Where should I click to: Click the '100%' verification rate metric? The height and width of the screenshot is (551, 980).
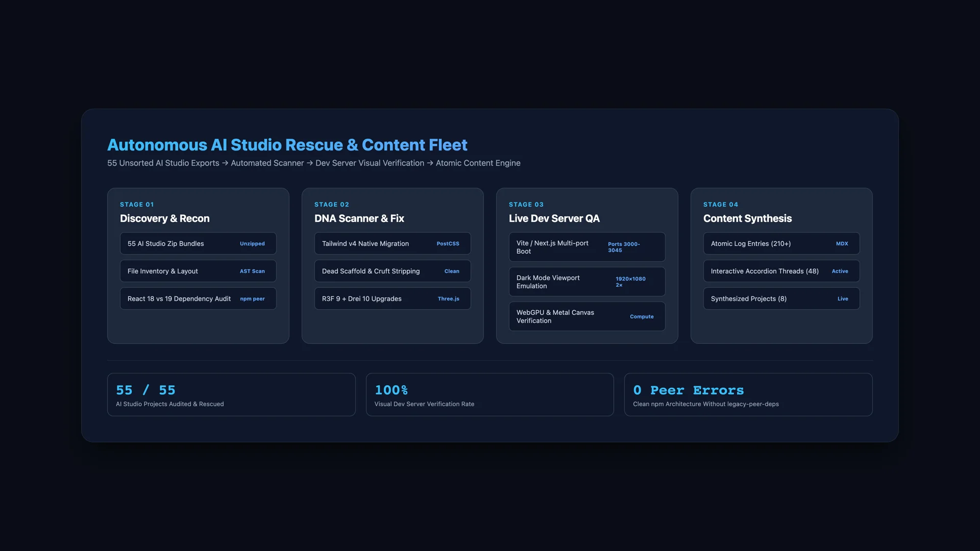click(391, 390)
